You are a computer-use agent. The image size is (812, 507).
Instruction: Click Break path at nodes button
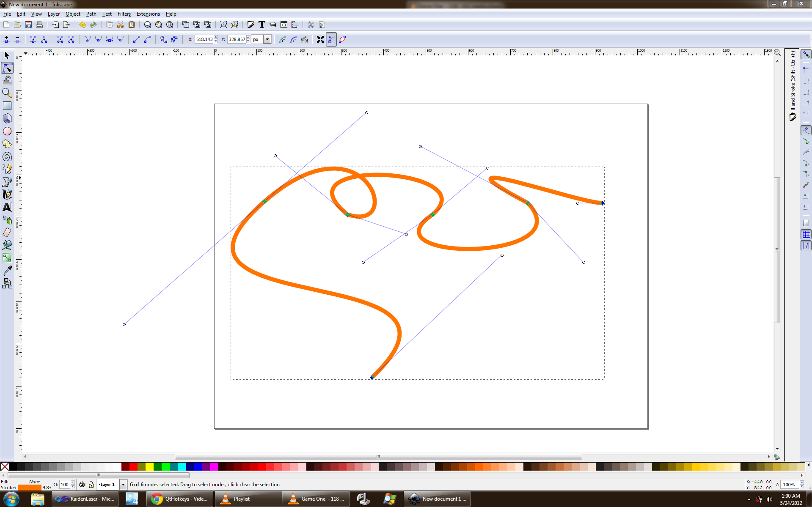[44, 39]
